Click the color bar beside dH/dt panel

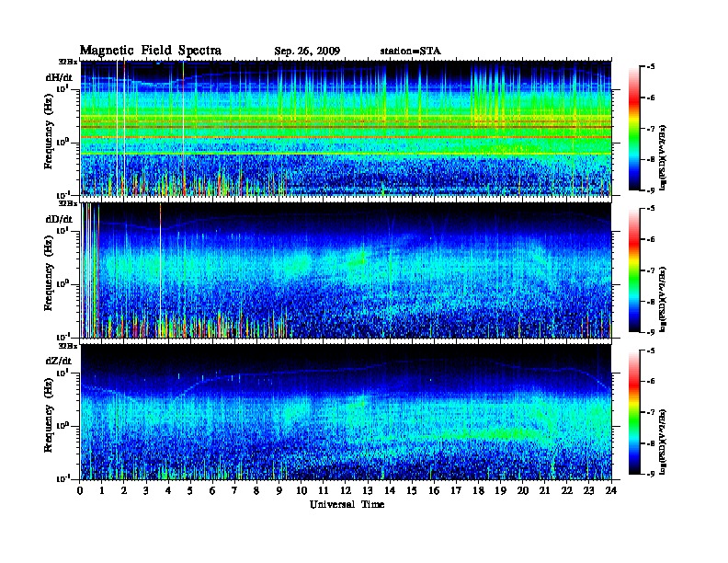(634, 128)
